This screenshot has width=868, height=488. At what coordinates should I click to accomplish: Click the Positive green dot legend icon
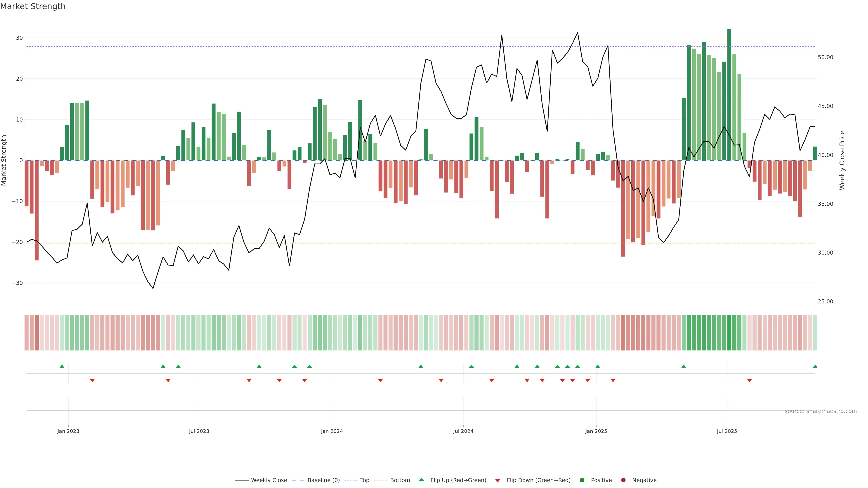(x=582, y=480)
